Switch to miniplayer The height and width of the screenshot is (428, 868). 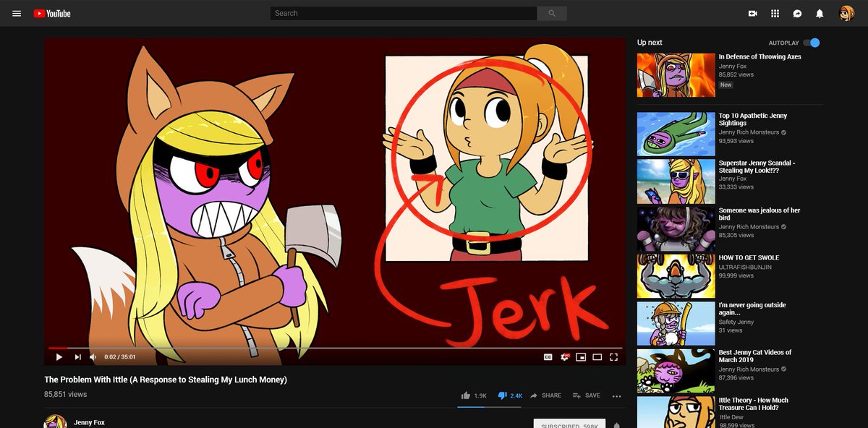click(x=581, y=356)
